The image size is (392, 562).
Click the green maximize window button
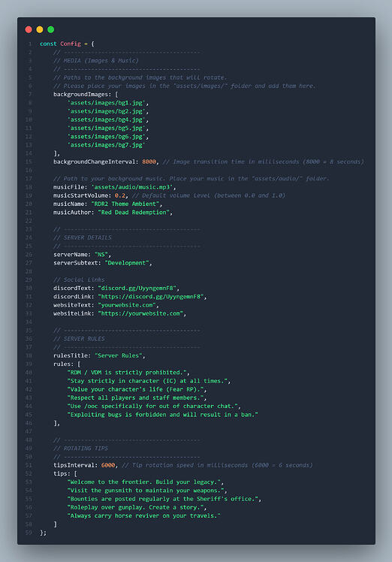click(51, 29)
